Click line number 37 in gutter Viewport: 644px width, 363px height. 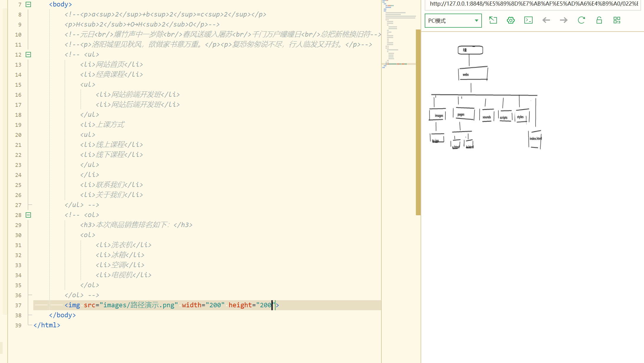pos(18,305)
